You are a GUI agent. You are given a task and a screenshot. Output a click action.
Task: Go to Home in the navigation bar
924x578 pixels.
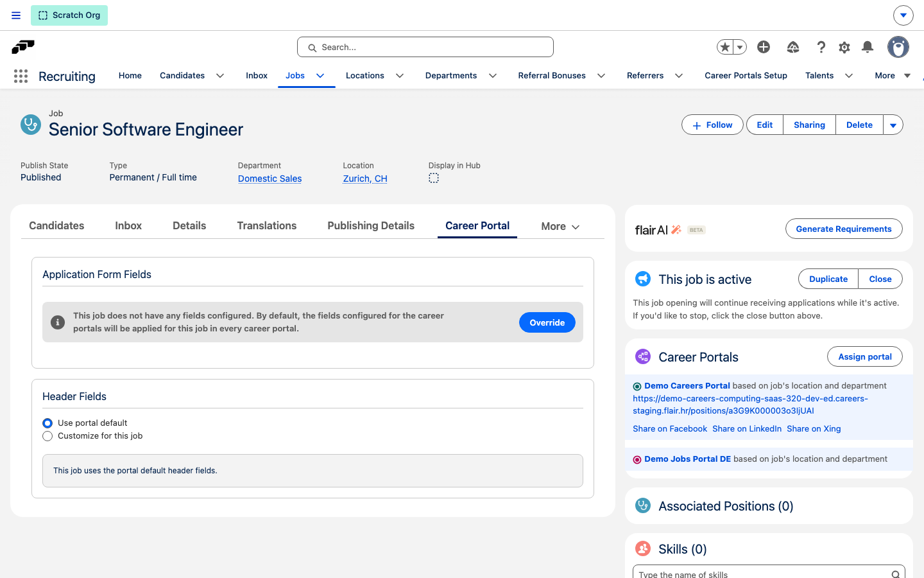(x=130, y=76)
